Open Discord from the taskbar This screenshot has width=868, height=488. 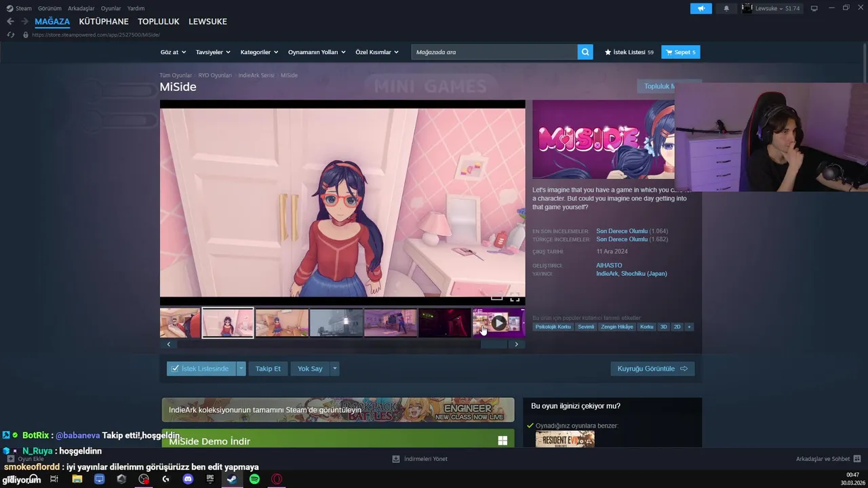[188, 479]
